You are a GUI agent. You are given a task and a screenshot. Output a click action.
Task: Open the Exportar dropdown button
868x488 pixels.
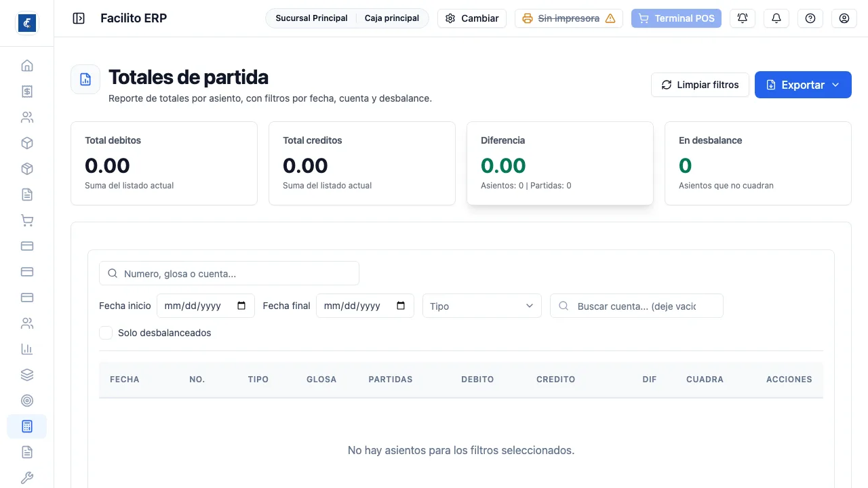[x=803, y=85]
